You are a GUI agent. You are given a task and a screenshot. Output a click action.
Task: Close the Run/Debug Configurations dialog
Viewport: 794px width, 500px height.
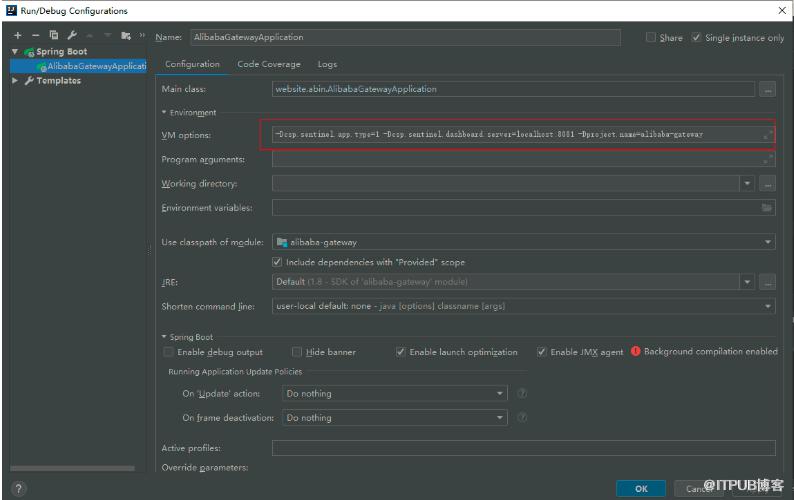coord(782,10)
